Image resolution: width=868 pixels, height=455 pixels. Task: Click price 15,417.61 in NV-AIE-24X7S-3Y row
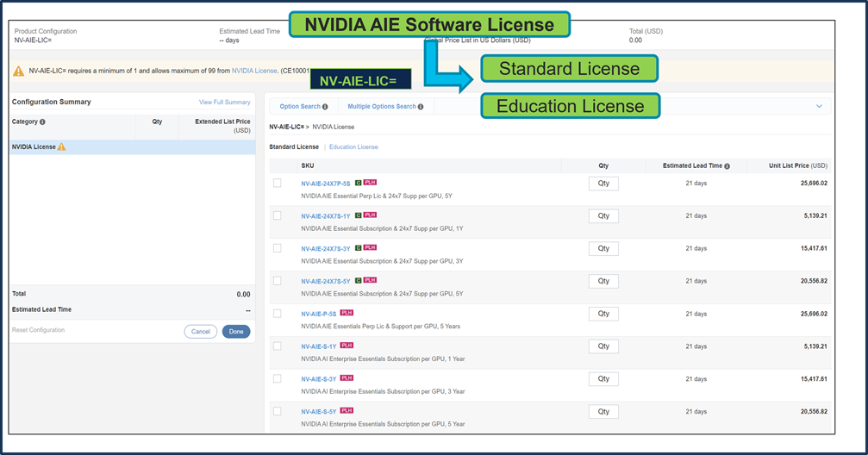coord(814,248)
